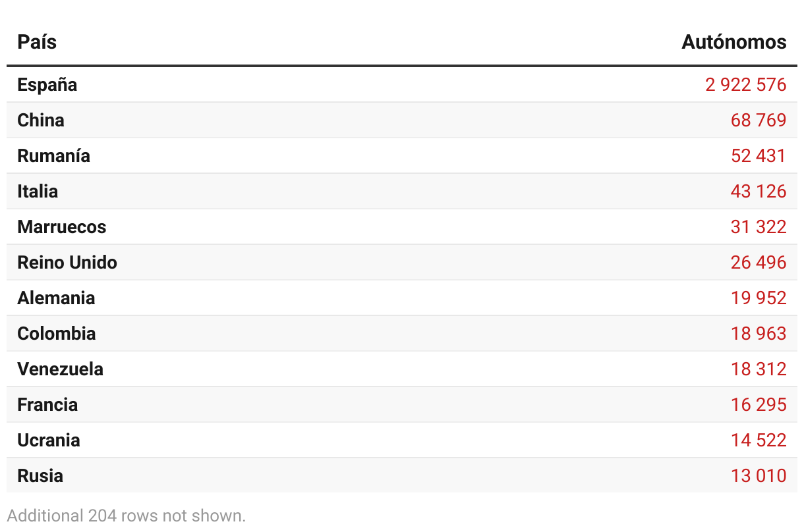Select the Colombia row label

57,334
